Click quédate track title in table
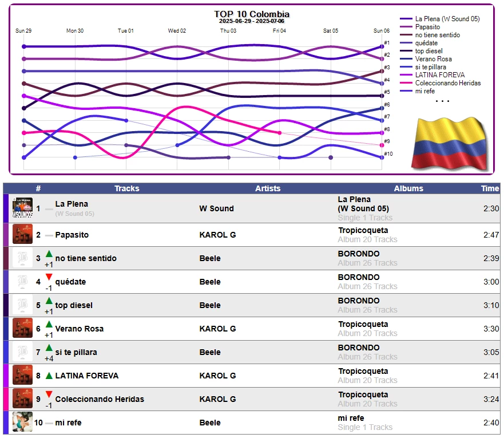Viewport: 504px width, 438px height. 71,282
